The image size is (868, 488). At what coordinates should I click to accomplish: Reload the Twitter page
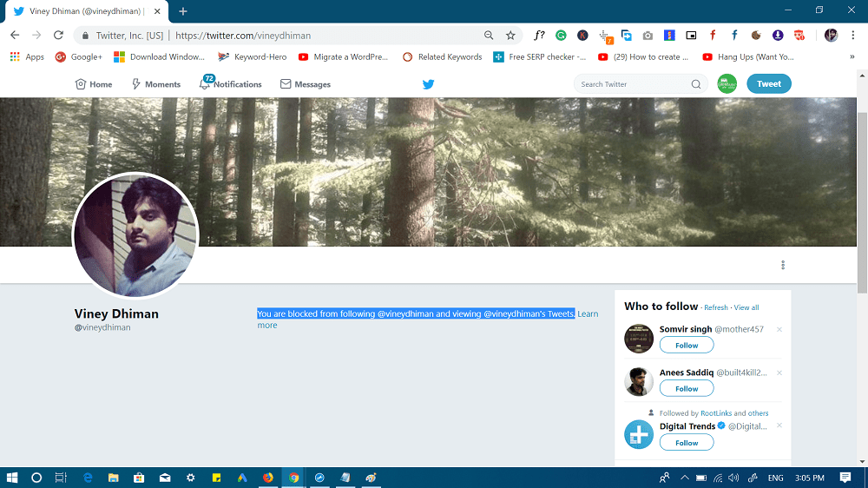pos(58,36)
